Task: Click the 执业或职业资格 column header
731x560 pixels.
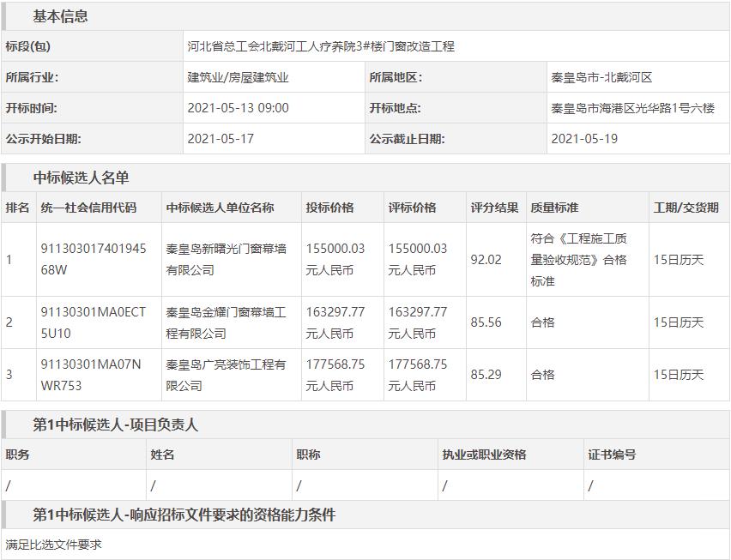Action: [x=484, y=455]
